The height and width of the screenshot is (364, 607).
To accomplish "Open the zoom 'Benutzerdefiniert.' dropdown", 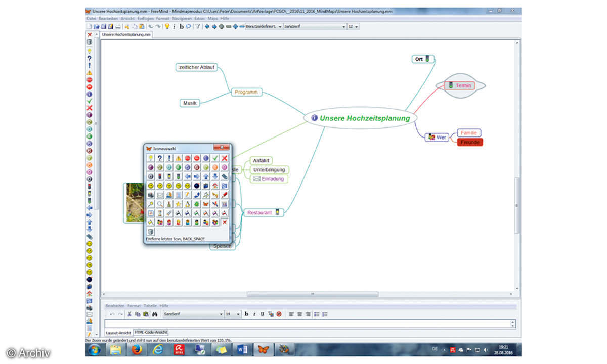I will point(265,26).
